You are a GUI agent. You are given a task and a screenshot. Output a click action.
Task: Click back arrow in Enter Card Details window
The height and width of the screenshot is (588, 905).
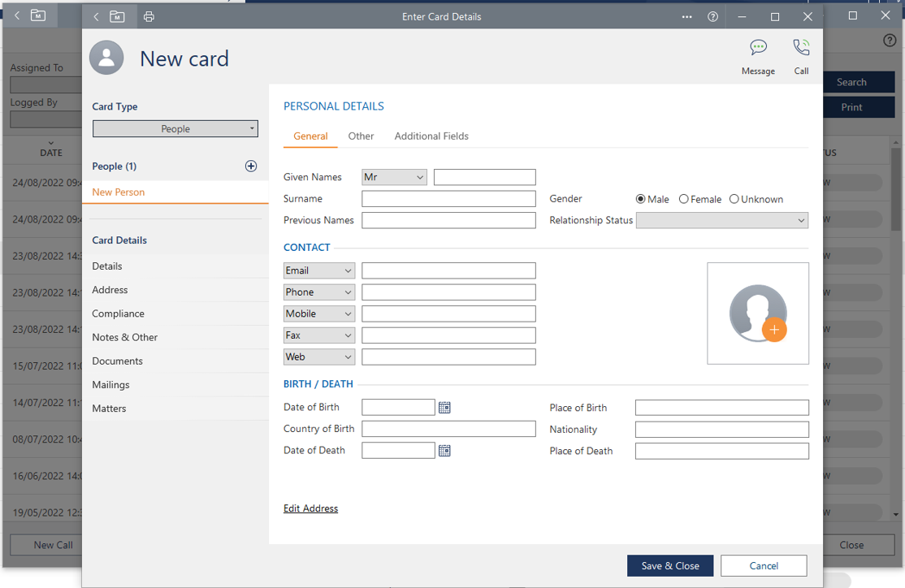pos(97,17)
